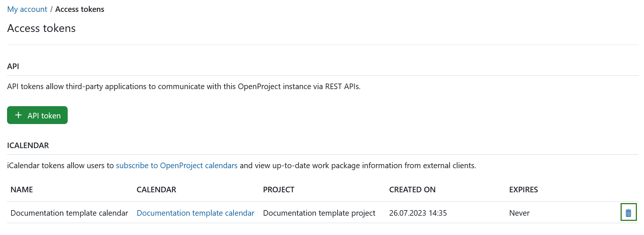The height and width of the screenshot is (235, 644).
Task: Click the Never expiry value
Action: tap(519, 213)
